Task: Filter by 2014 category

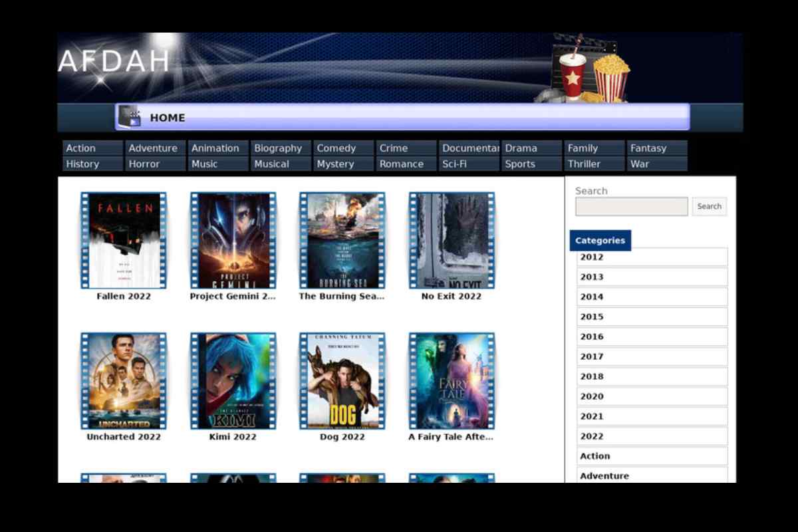Action: coord(652,297)
